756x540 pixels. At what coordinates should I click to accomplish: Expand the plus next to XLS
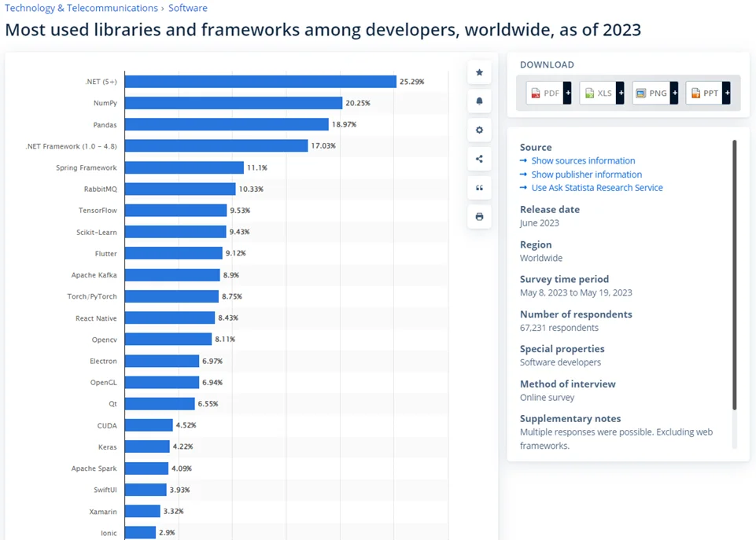coord(621,93)
